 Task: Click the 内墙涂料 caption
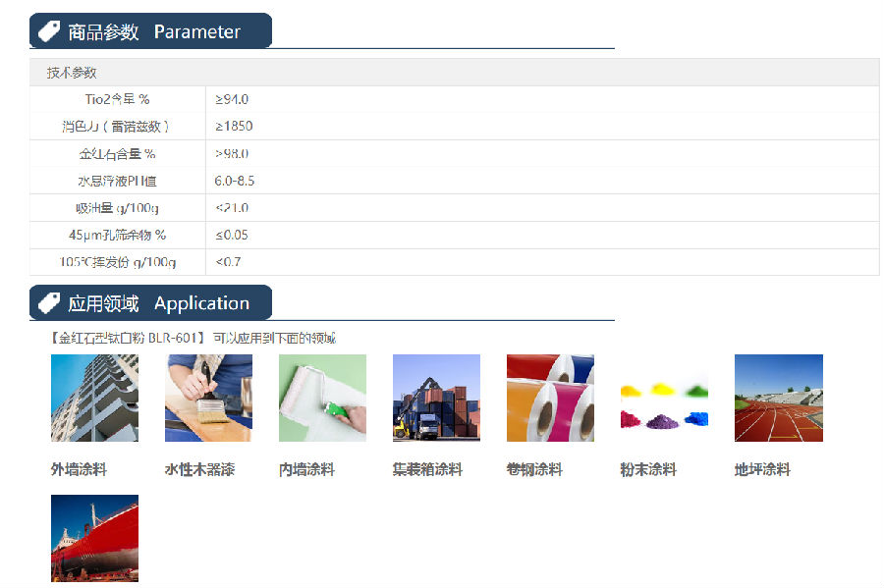point(306,470)
